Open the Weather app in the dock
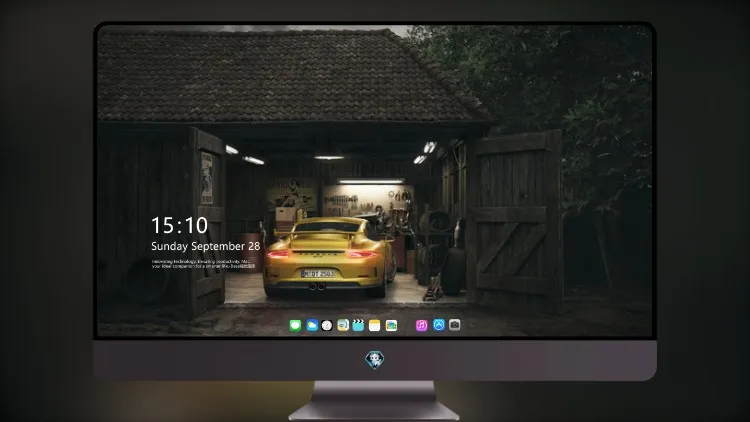The width and height of the screenshot is (750, 422). pos(312,325)
